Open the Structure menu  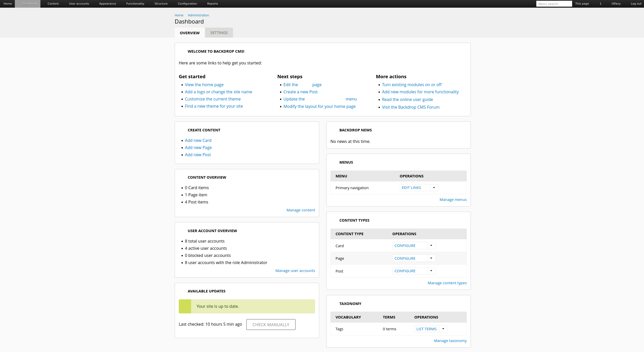click(161, 4)
